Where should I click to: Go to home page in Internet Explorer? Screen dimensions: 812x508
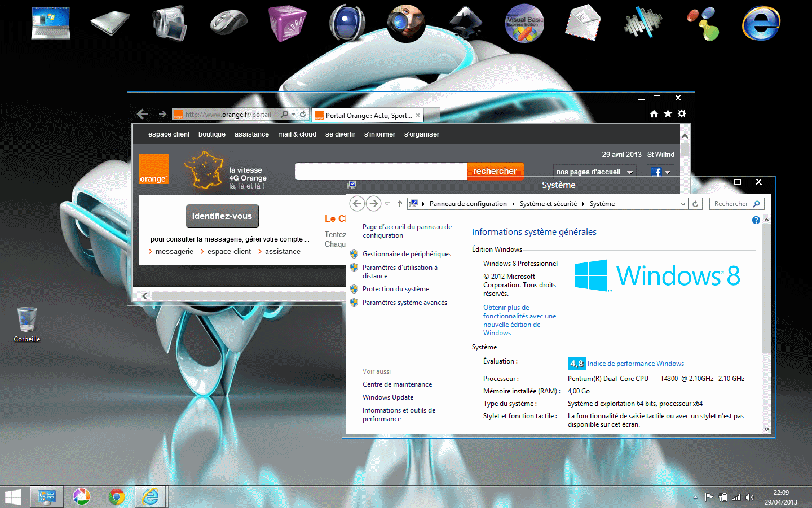654,114
